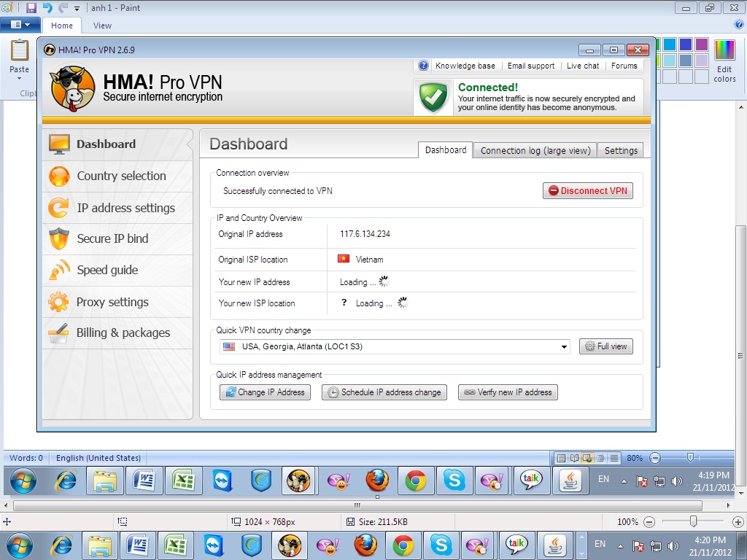Click the TeamViewer icon on the 4:19 PM taskbar
Viewport: 747px width, 560px height.
tap(222, 481)
